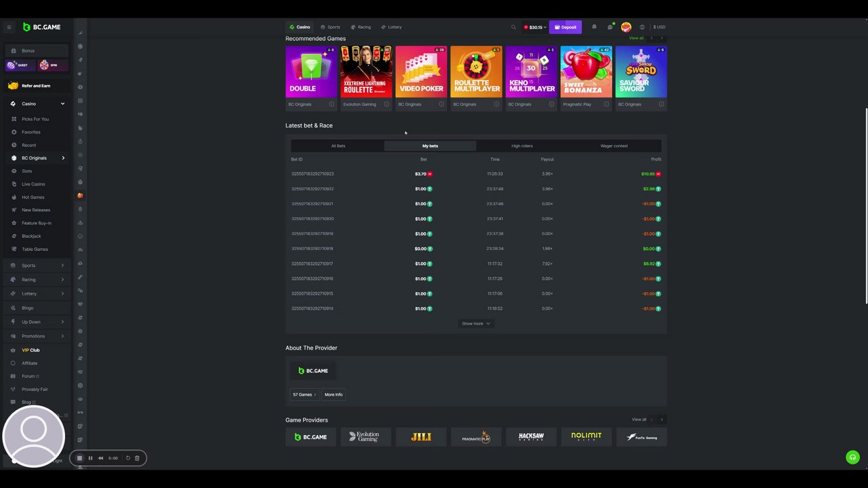
Task: Open the Wager contest tab
Action: tap(614, 146)
